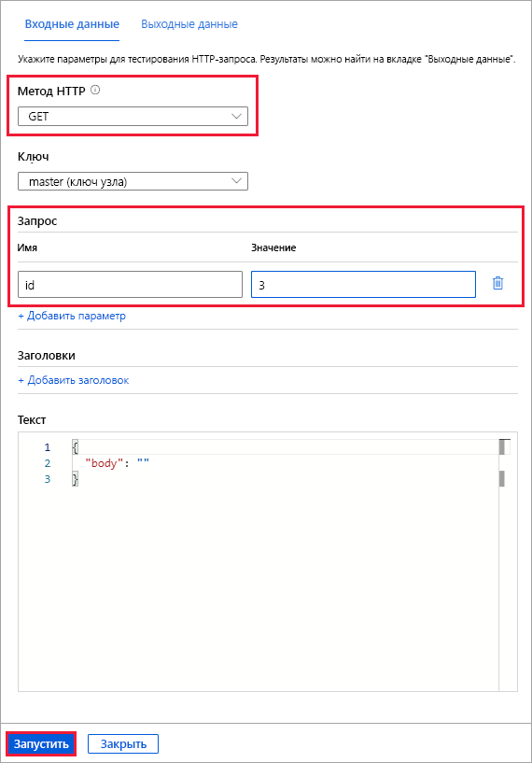The height and width of the screenshot is (763, 532).
Task: Click the + Добавить параметр link
Action: click(72, 316)
